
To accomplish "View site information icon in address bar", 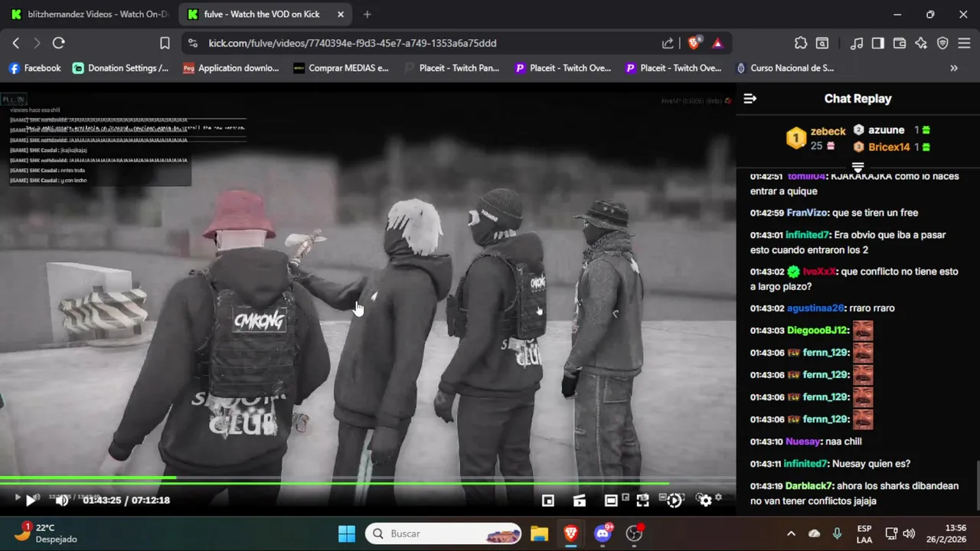I will (x=193, y=44).
